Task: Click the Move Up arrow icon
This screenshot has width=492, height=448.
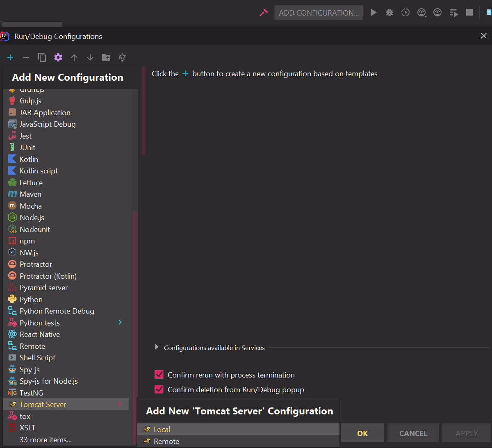Action: [74, 57]
